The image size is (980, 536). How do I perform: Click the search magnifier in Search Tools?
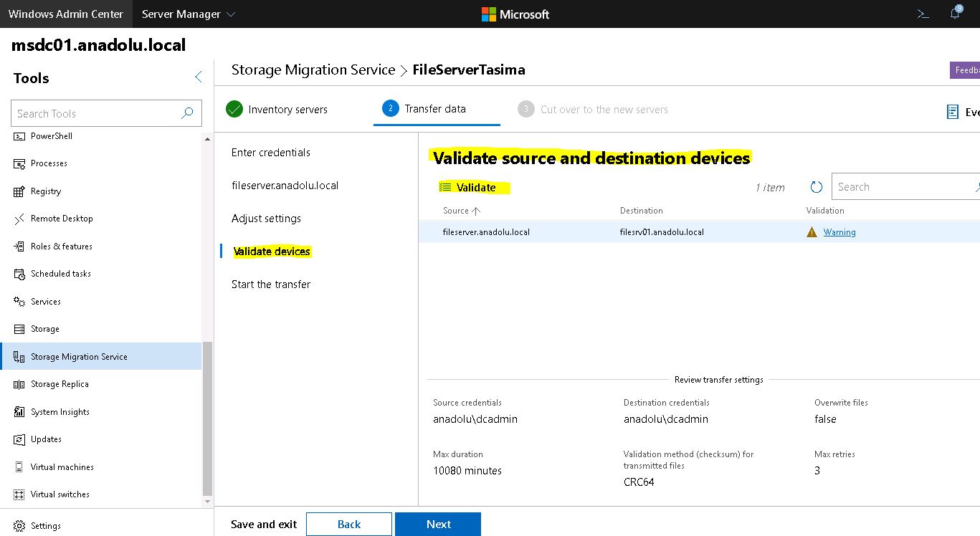[187, 113]
